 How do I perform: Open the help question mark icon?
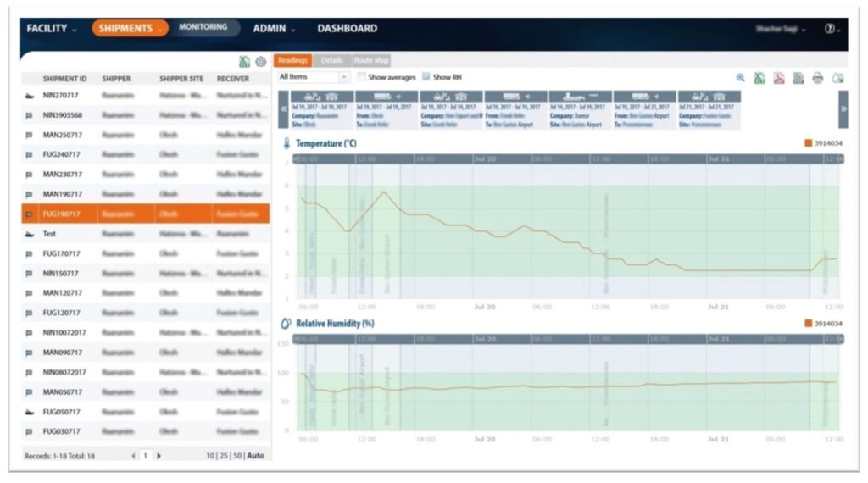831,29
